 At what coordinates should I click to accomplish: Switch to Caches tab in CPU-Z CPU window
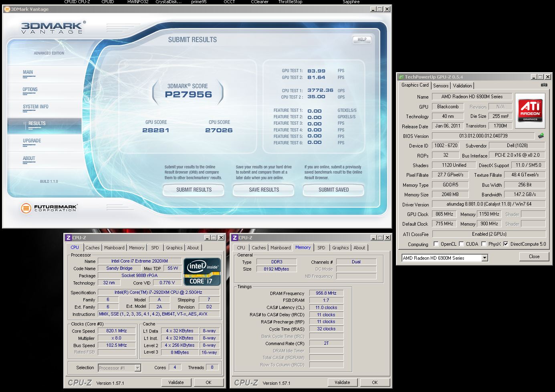click(x=93, y=248)
